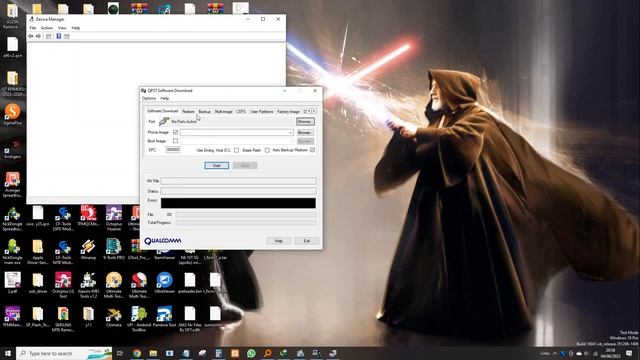This screenshot has width=640, height=360.
Task: Click the Help button in QPST
Action: (x=278, y=241)
